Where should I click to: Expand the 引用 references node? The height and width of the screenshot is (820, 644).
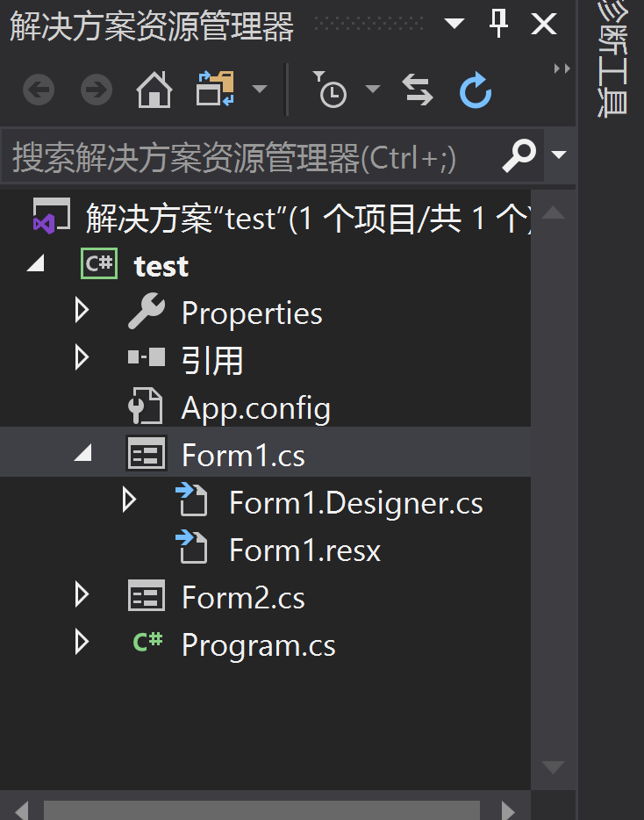coord(82,357)
